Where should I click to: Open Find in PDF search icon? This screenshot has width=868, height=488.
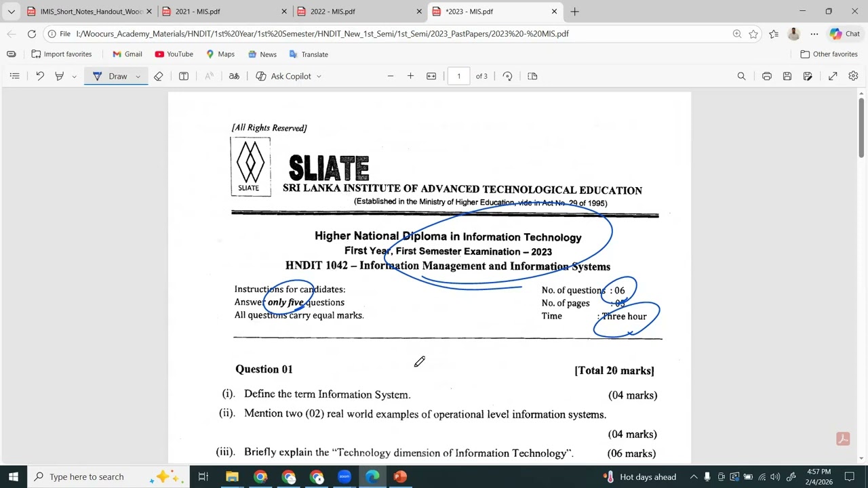pyautogui.click(x=741, y=76)
